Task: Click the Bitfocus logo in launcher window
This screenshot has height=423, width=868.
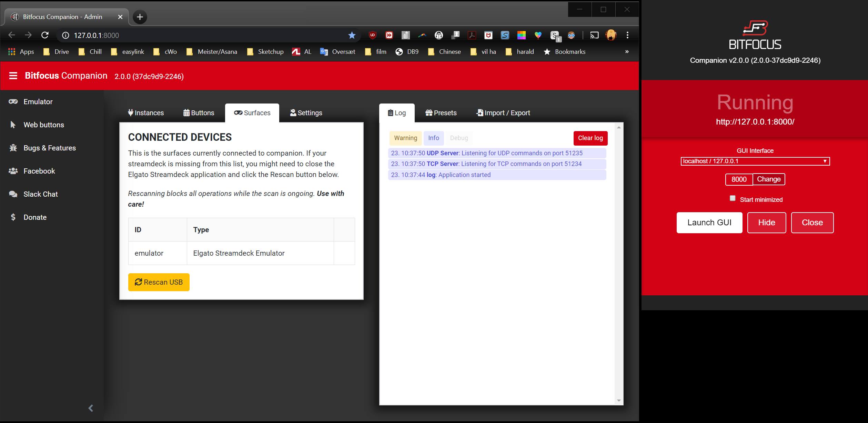Action: tap(755, 35)
